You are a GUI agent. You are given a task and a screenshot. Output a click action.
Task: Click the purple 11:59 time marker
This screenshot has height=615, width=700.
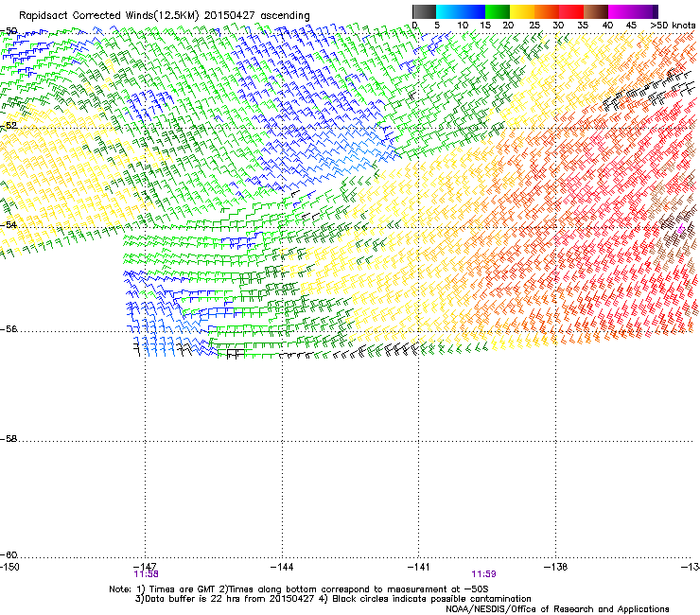tap(484, 574)
